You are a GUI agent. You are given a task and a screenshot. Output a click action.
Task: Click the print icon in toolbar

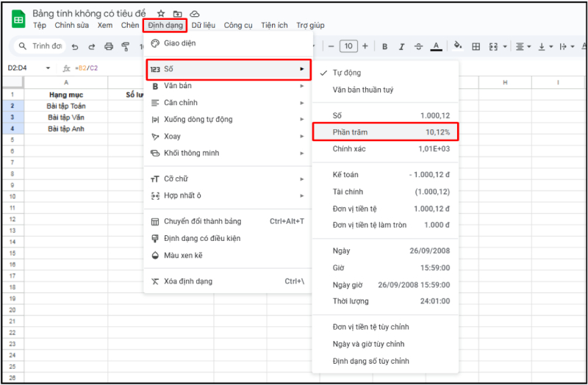pos(109,46)
